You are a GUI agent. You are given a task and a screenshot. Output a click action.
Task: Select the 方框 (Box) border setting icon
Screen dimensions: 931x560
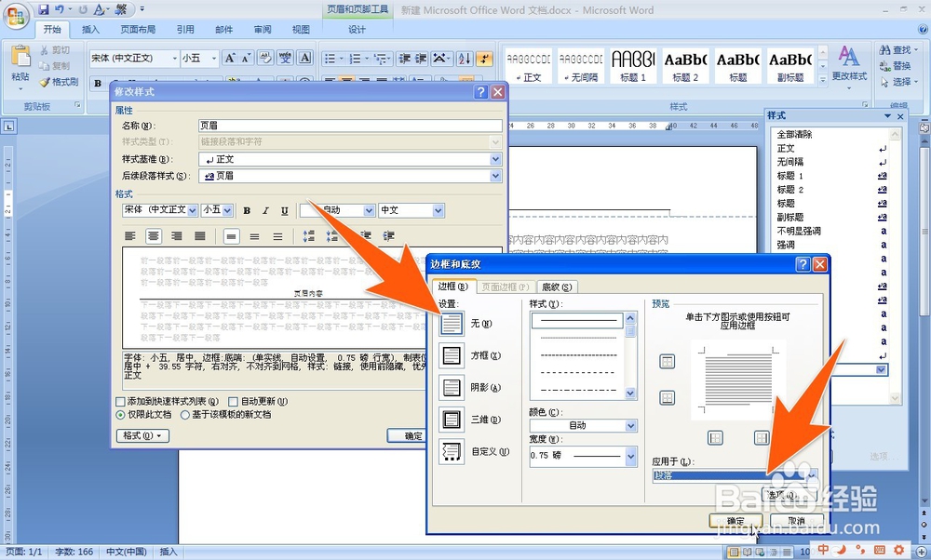(451, 355)
